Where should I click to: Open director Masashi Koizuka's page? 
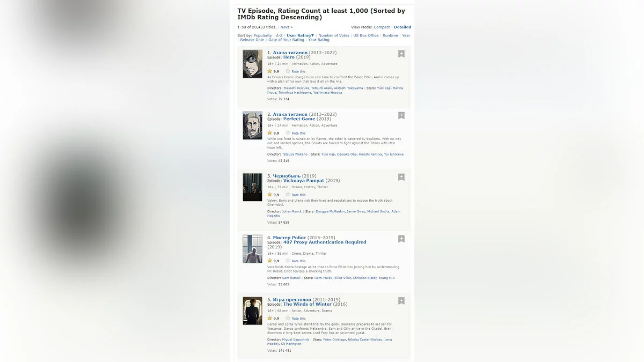[x=296, y=88]
